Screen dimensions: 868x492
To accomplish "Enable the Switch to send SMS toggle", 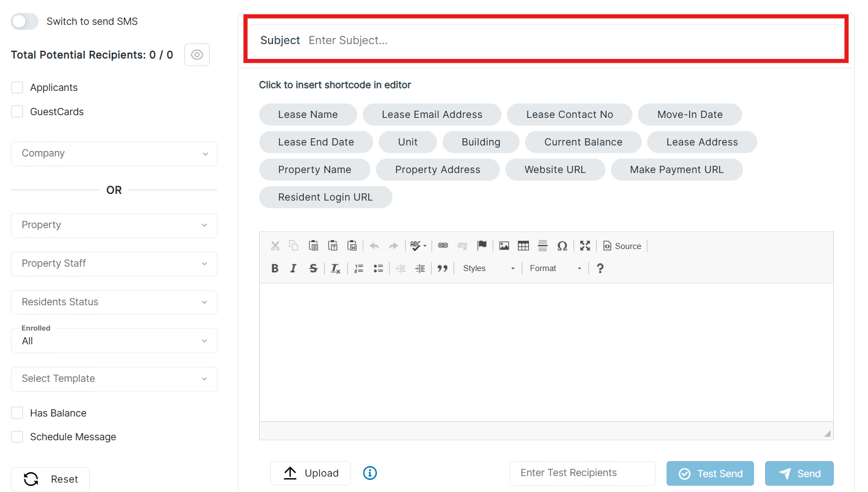I will tap(25, 21).
